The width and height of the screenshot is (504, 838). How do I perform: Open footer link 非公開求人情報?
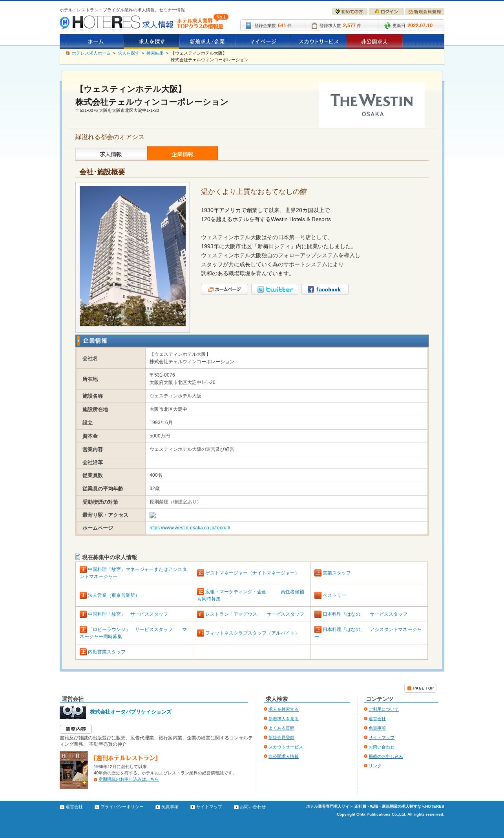point(283,756)
